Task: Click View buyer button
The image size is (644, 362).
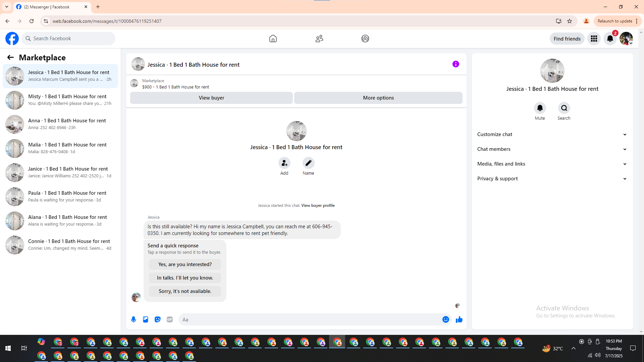Action: (x=211, y=98)
